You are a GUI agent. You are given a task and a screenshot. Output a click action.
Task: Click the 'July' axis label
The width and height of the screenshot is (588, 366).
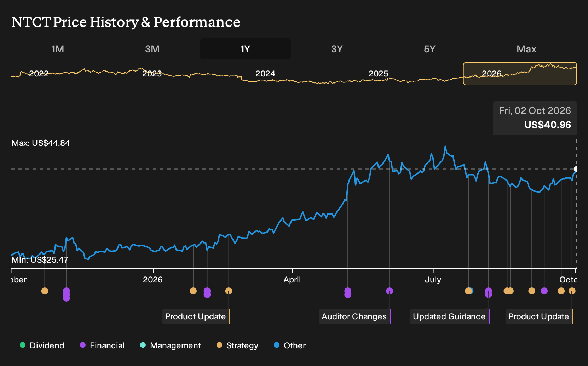pyautogui.click(x=433, y=280)
